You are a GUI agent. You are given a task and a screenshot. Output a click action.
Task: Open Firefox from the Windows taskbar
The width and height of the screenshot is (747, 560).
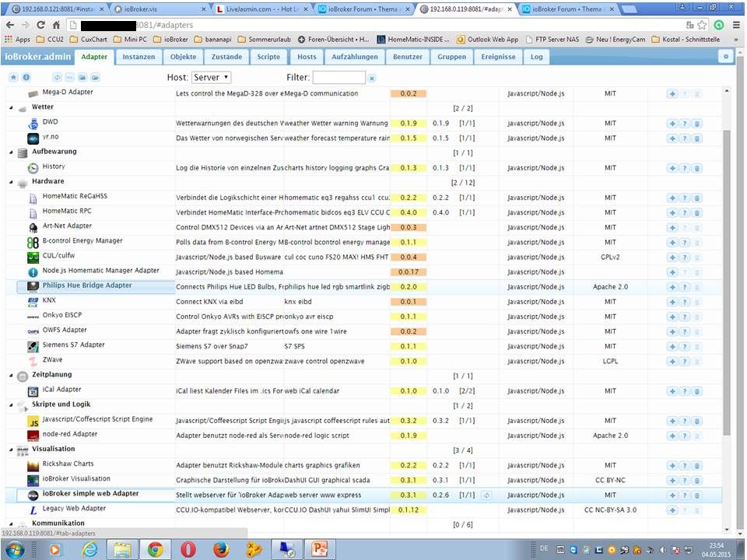(x=220, y=549)
